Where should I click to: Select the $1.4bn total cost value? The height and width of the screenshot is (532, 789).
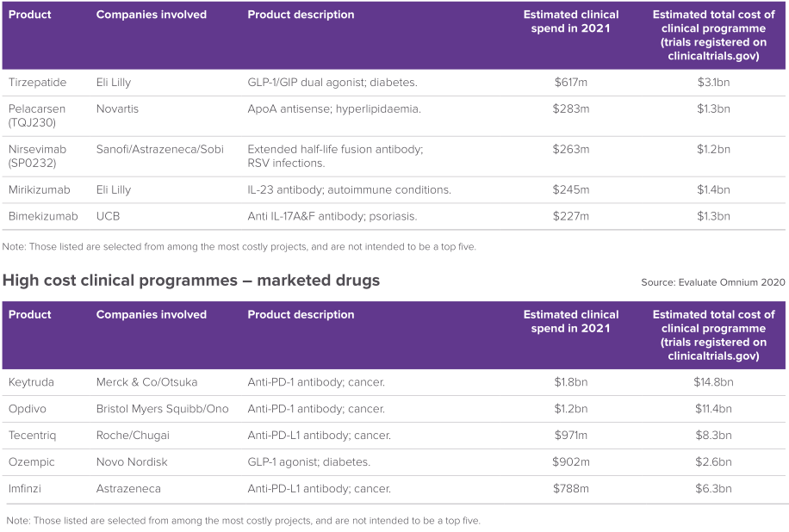713,189
